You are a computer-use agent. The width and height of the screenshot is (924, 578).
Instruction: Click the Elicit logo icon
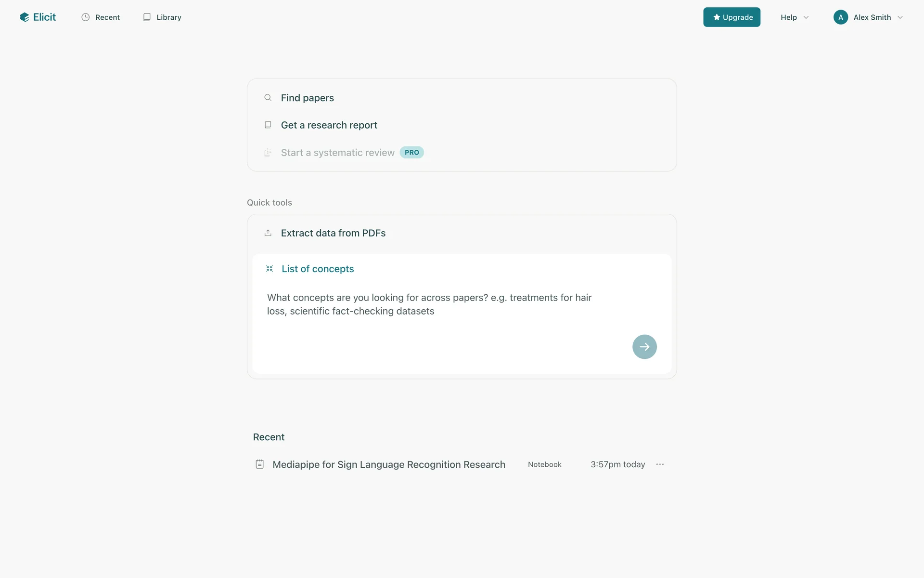pyautogui.click(x=25, y=17)
